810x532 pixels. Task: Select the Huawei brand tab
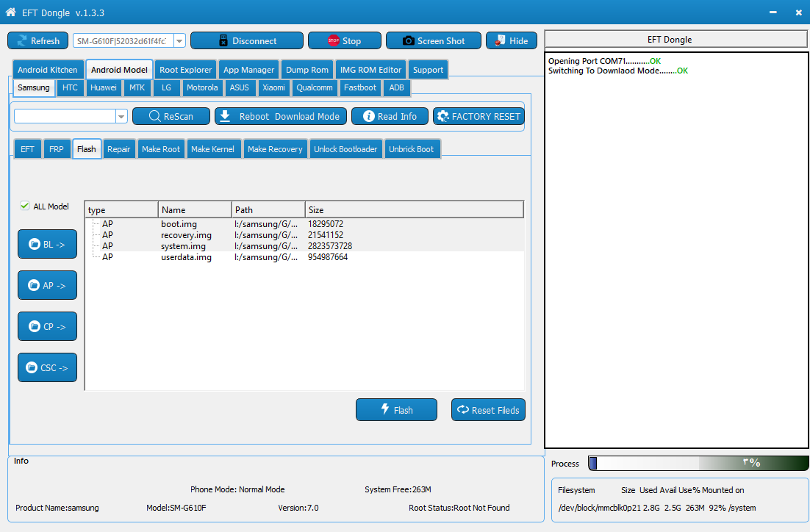coord(104,87)
